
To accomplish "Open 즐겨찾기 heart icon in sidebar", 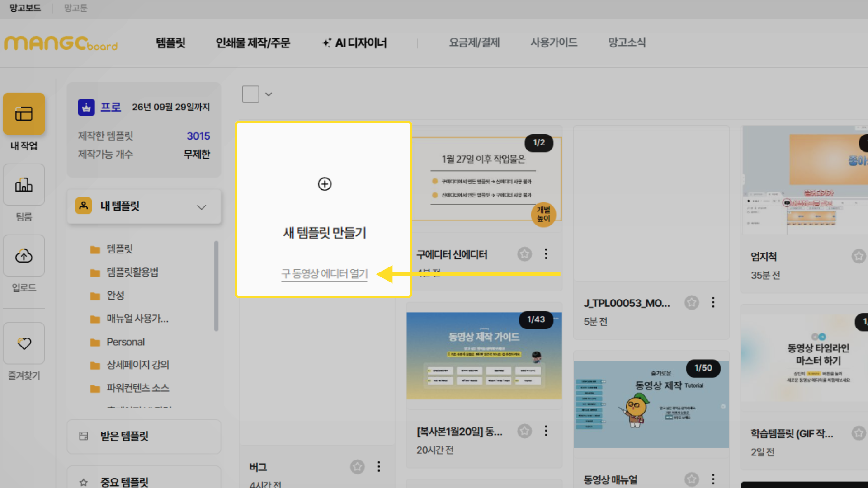I will click(24, 343).
